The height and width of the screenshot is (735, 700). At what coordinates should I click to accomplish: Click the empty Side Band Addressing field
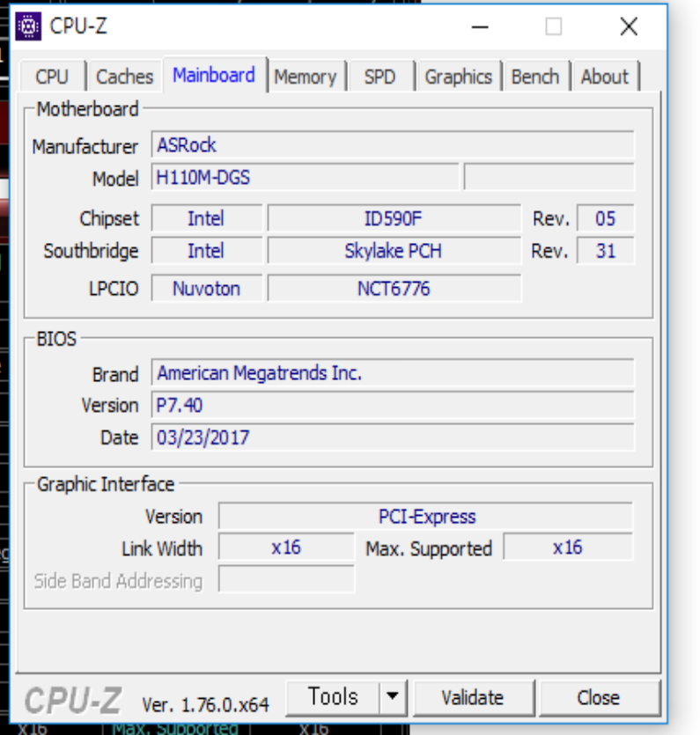(286, 579)
